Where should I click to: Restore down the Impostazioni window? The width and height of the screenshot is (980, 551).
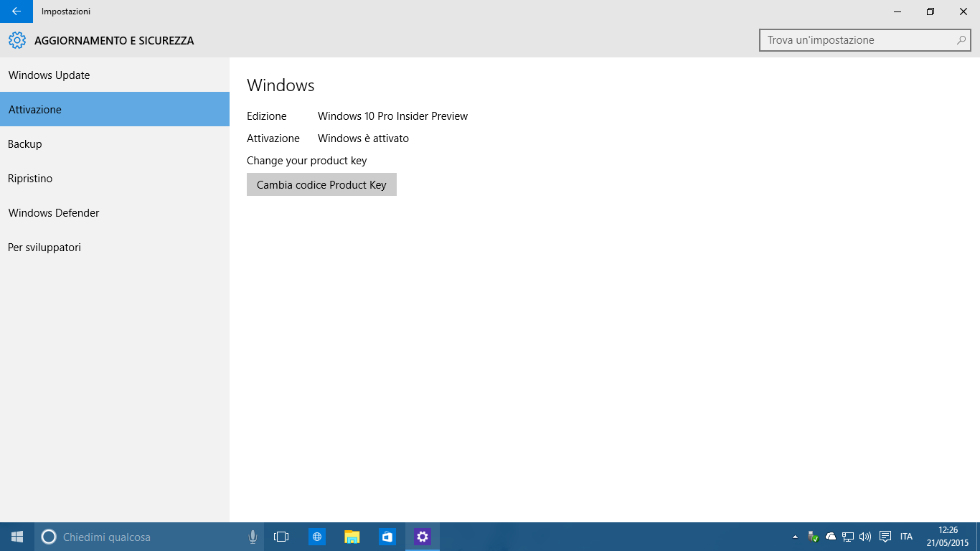click(x=930, y=11)
